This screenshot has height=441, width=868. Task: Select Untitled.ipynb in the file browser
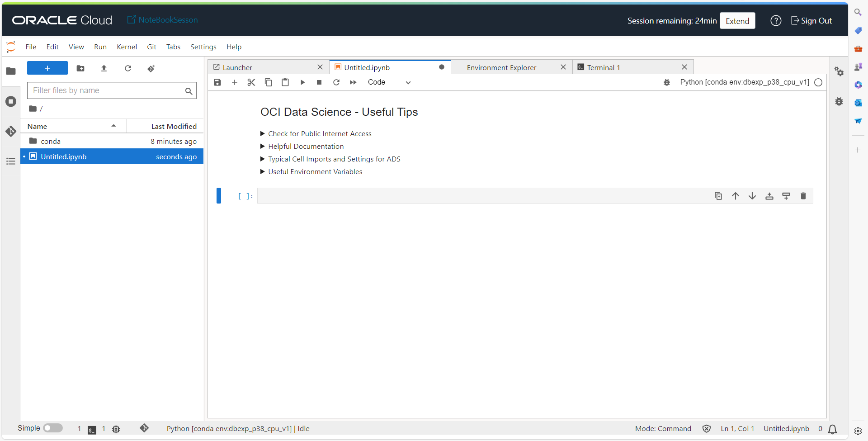point(112,156)
